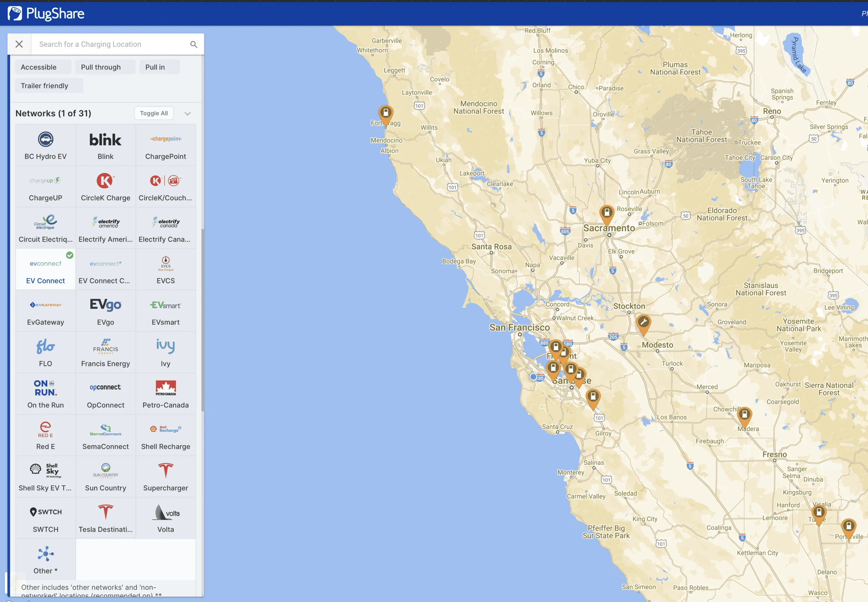868x602 pixels.
Task: Select the ChargePoint network
Action: pos(166,145)
